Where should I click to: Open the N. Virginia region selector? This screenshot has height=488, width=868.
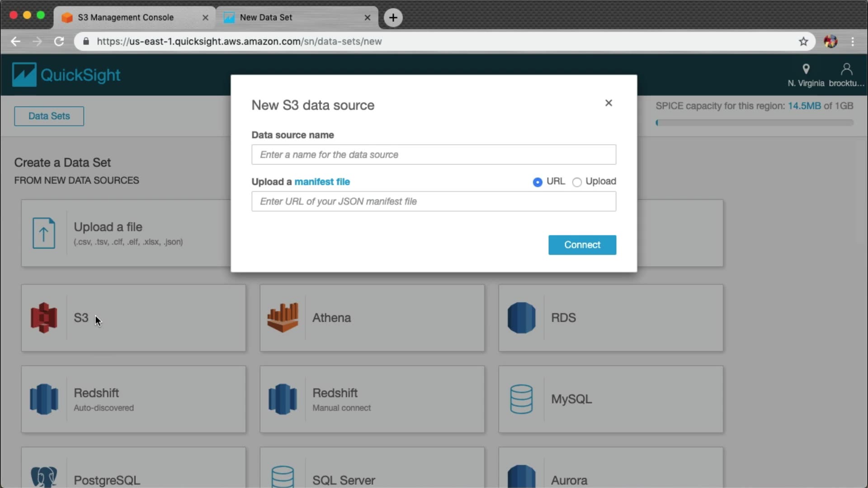pyautogui.click(x=806, y=75)
